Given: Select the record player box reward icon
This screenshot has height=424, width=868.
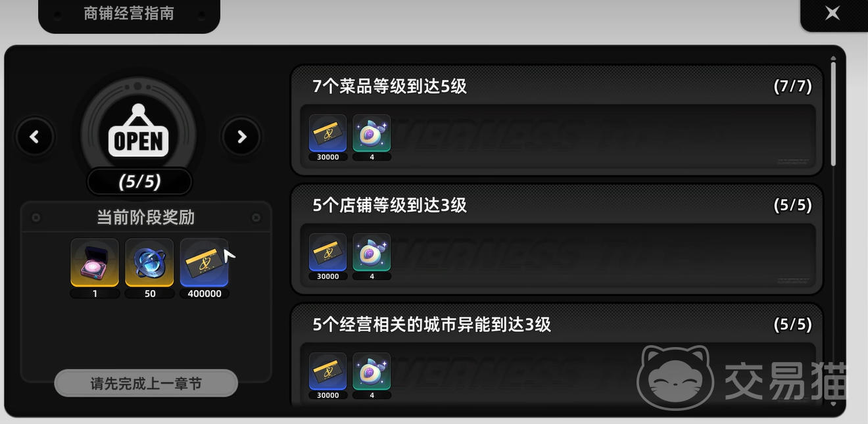Looking at the screenshot, I should click(95, 263).
